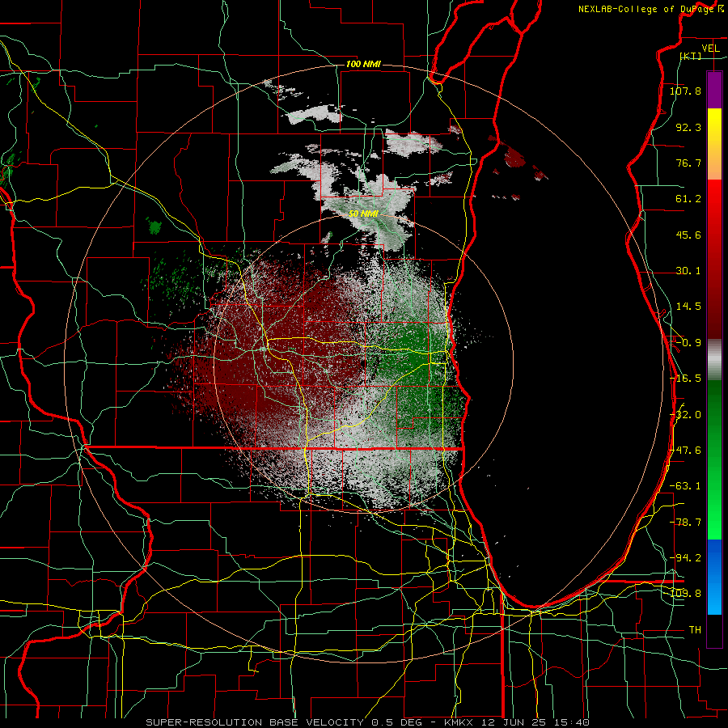
Task: Click the NEXLAB-College of DuPage label
Action: point(645,9)
